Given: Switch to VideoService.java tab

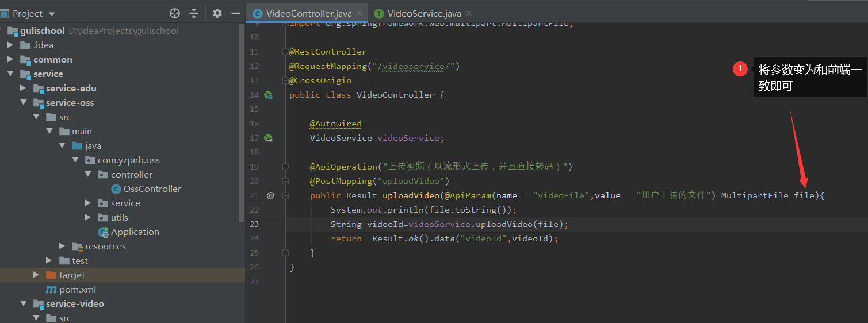Looking at the screenshot, I should pos(425,13).
